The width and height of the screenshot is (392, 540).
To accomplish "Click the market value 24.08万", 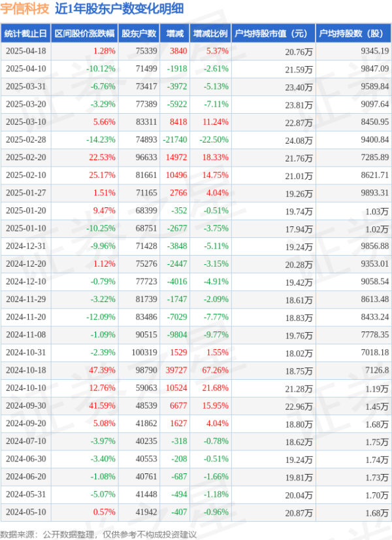I will tap(299, 141).
